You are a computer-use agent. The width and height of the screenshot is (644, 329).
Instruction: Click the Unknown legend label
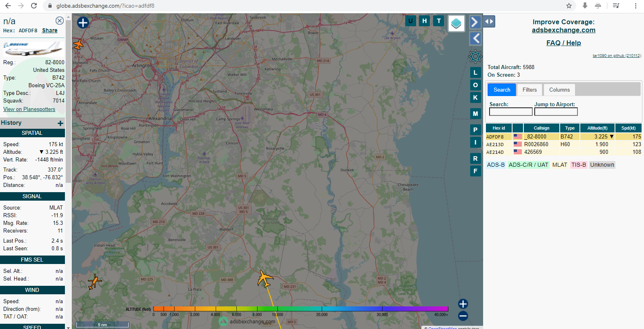click(x=602, y=165)
